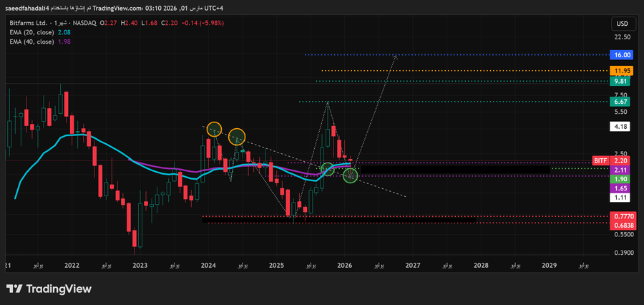The height and width of the screenshot is (305, 644).
Task: Click the 2026 label on the time axis
Action: click(345, 266)
